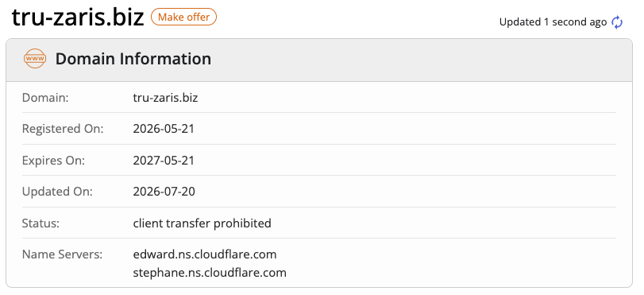Click the orange www globe icon
Screen dimensions: 644x295
[x=35, y=58]
